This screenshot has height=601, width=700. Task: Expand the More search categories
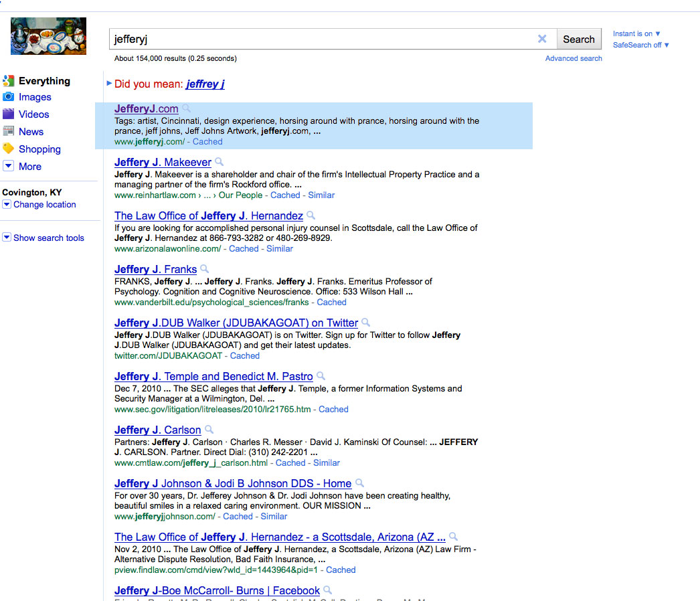(x=8, y=166)
